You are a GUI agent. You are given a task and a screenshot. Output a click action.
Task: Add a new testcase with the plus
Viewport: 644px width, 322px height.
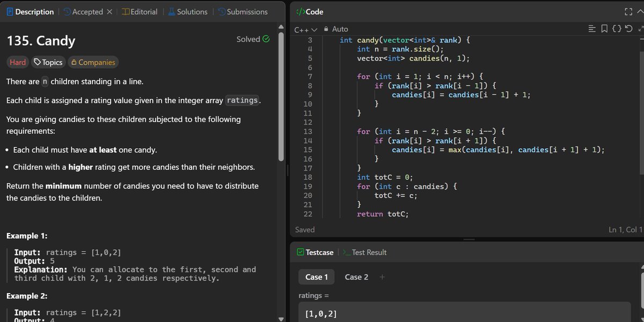click(382, 277)
